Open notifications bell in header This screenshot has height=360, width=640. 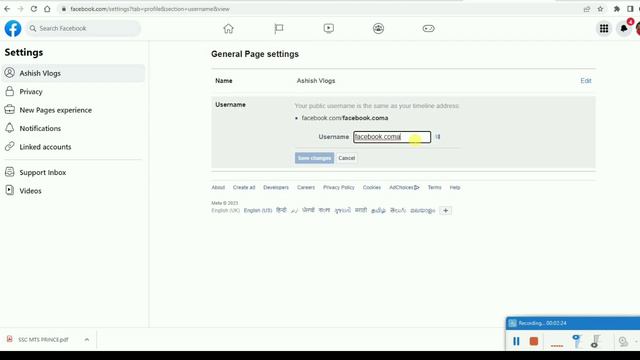624,29
